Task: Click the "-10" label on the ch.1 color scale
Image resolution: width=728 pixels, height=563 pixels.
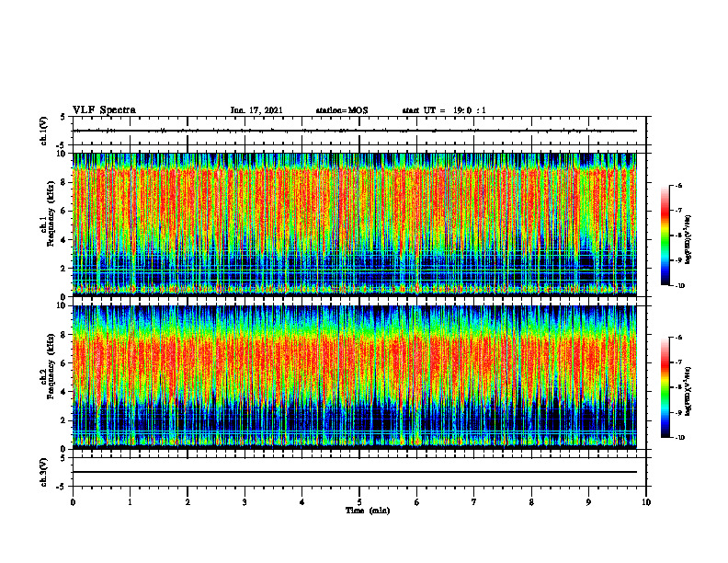Action: (x=679, y=286)
